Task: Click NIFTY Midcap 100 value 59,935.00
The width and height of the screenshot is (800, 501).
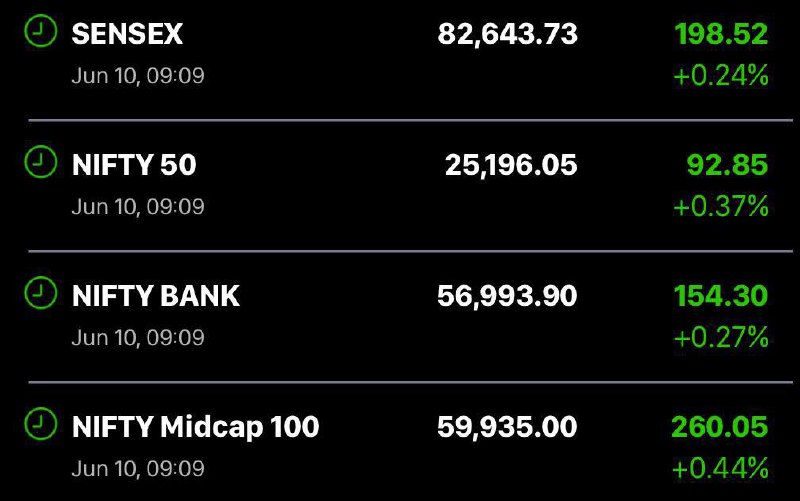Action: [507, 427]
